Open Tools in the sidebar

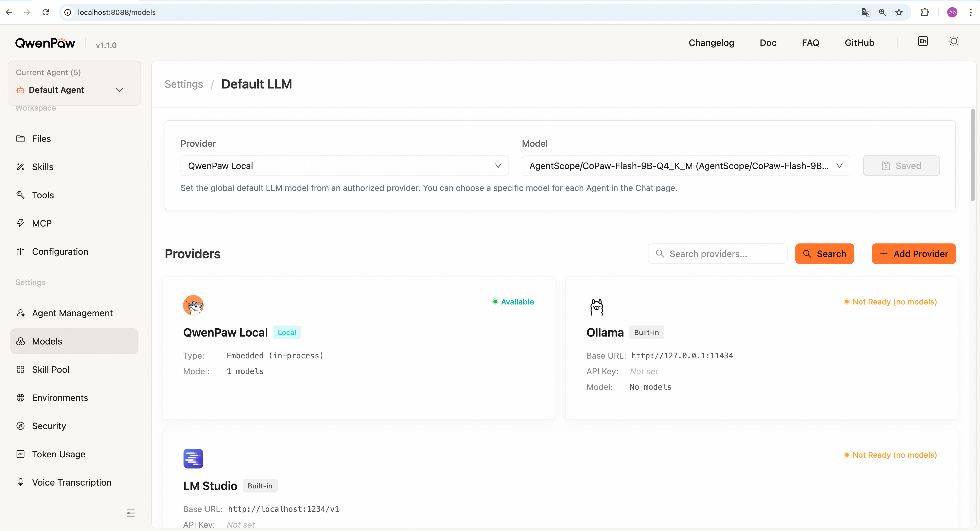point(74,195)
